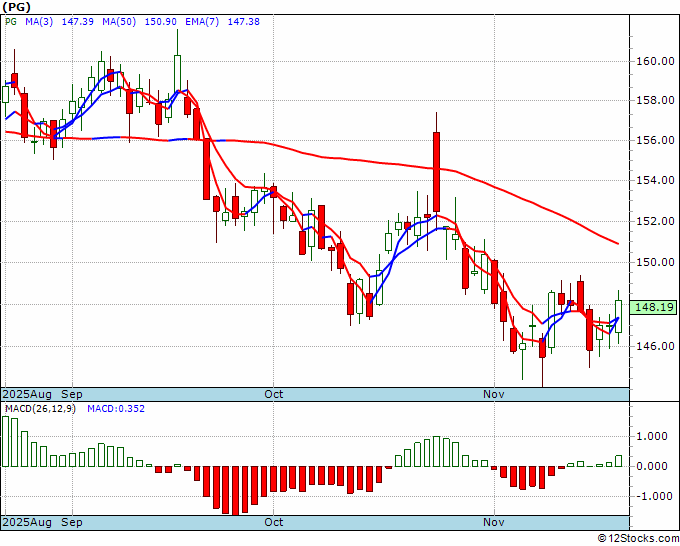Click the MA(50) value 150.90
Viewport: 680px width, 546px height.
[x=160, y=22]
